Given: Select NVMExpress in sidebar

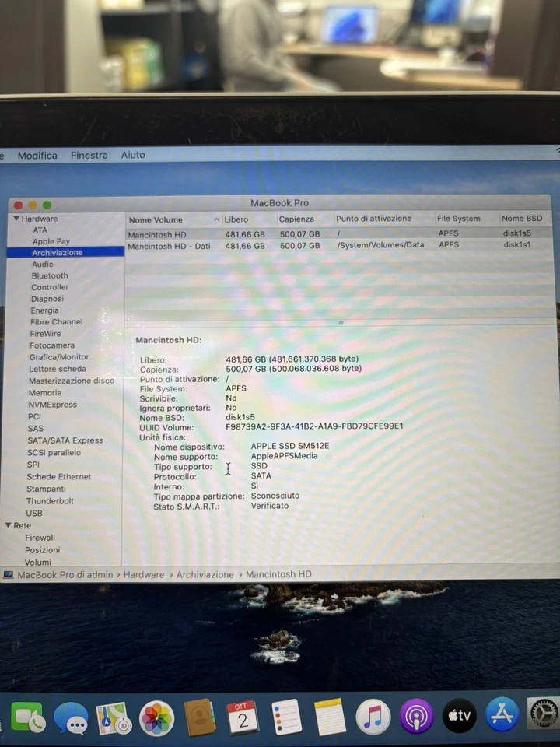Looking at the screenshot, I should pyautogui.click(x=52, y=405).
